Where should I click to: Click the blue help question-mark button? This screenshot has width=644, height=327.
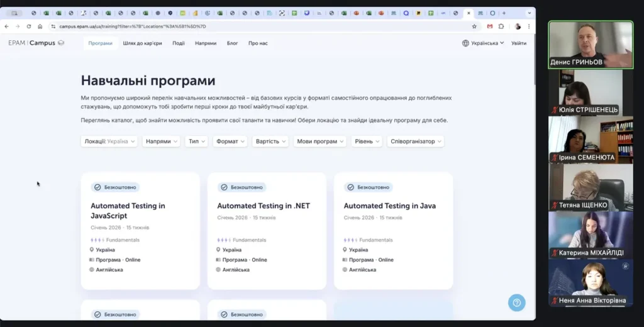pos(516,302)
